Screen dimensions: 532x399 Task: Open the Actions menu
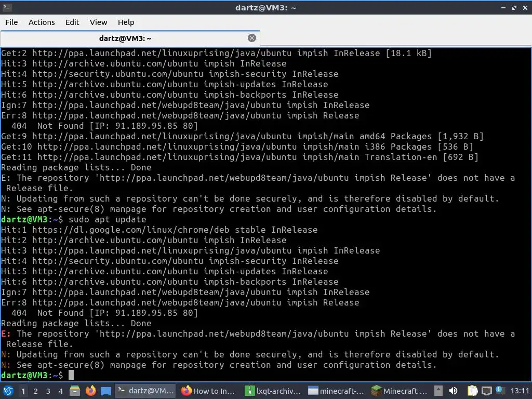click(42, 22)
